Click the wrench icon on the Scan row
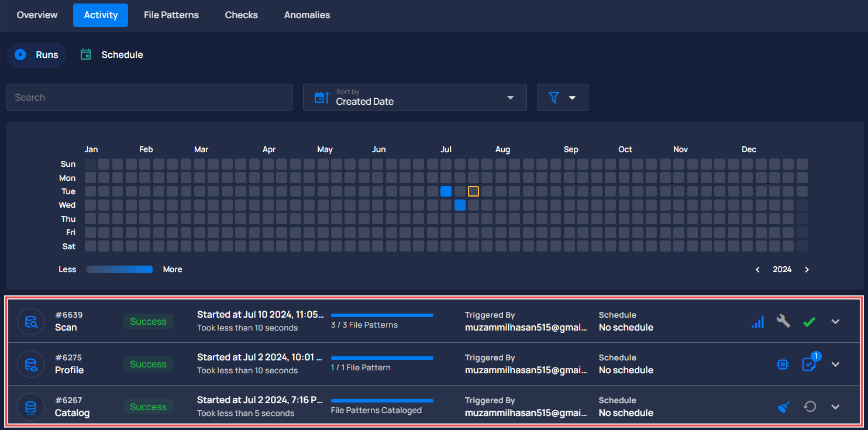868x430 pixels. [x=783, y=321]
